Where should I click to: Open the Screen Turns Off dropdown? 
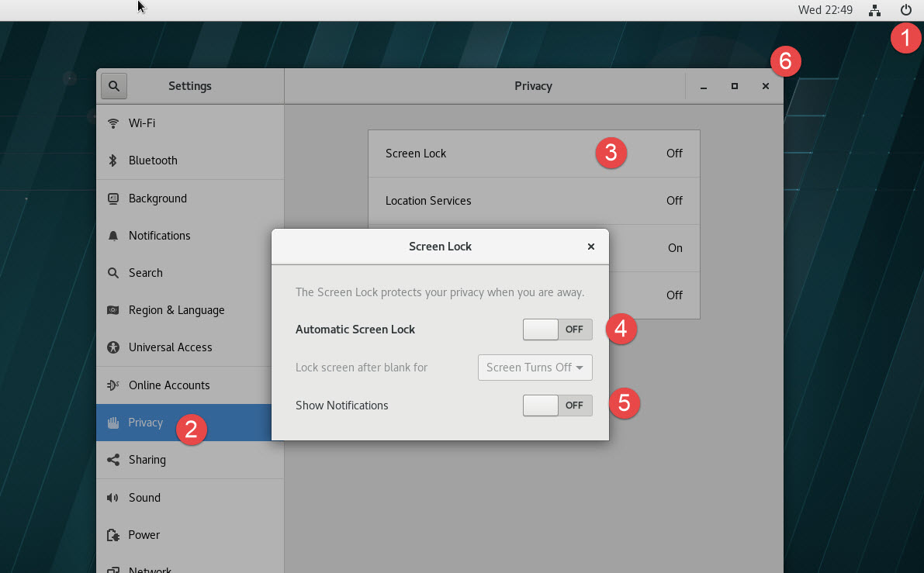[535, 368]
